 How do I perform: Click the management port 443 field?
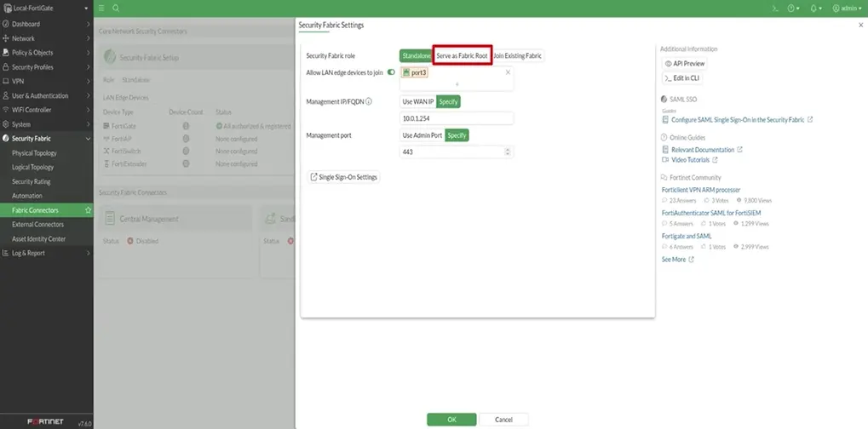click(x=457, y=152)
